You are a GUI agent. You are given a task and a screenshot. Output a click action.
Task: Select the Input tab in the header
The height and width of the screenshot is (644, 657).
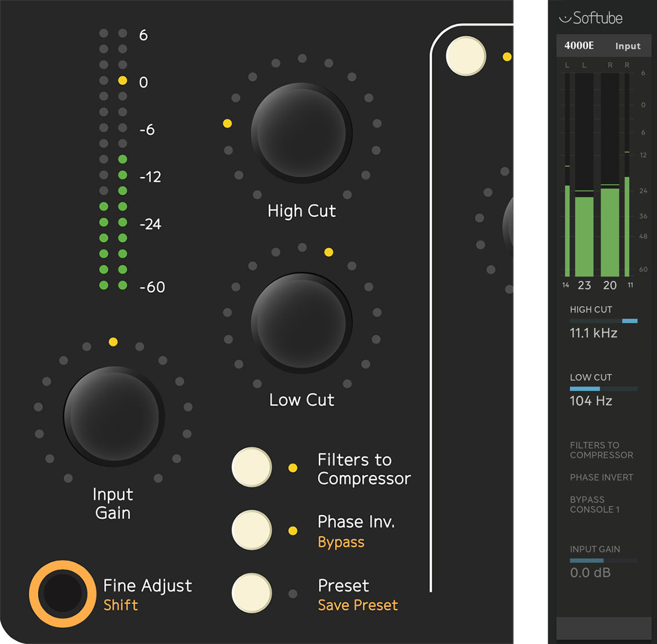click(x=627, y=46)
